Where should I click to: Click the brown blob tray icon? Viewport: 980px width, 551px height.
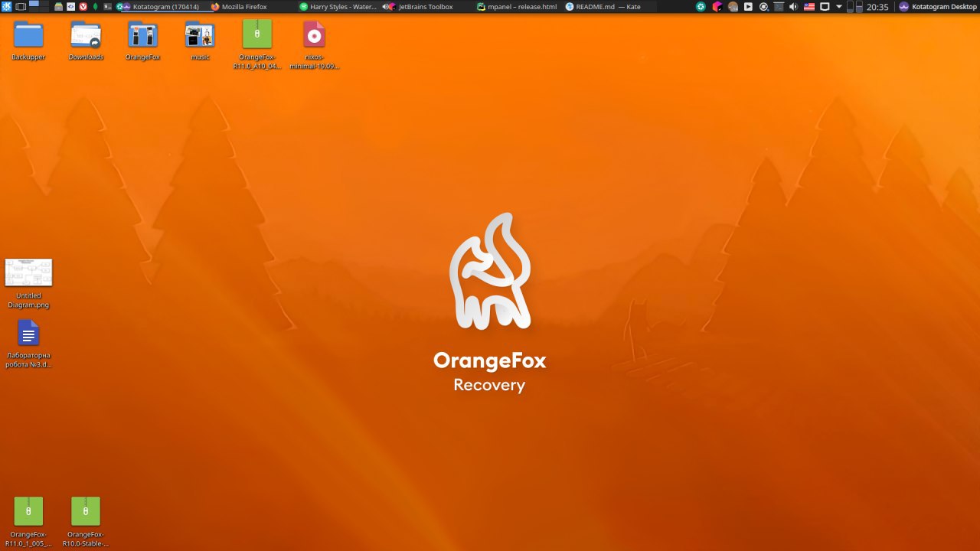coord(733,7)
